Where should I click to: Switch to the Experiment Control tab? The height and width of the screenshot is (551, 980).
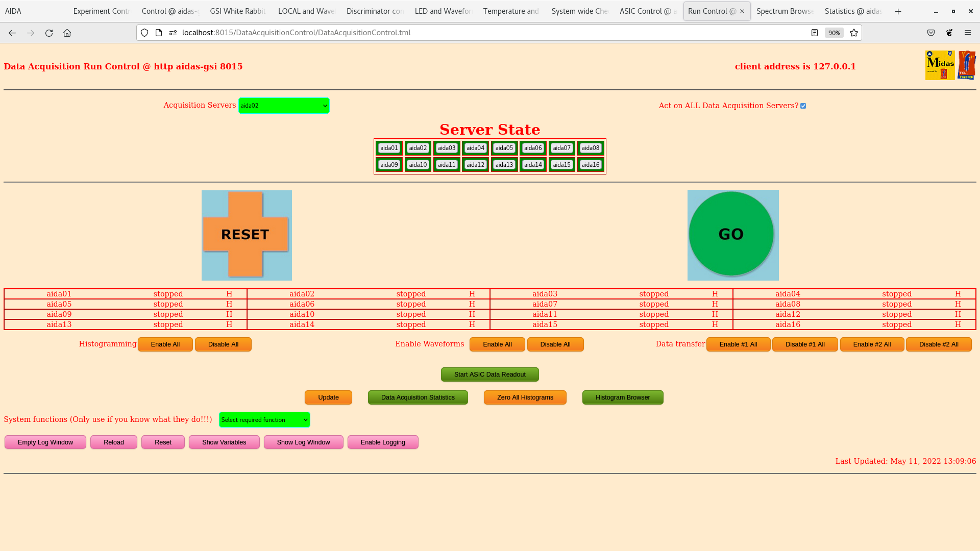point(101,11)
